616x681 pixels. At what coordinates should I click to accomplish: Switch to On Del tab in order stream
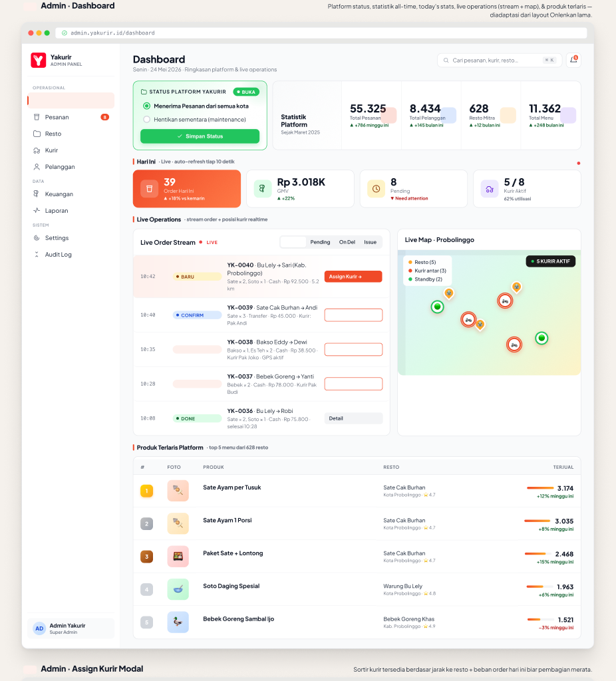tap(347, 242)
